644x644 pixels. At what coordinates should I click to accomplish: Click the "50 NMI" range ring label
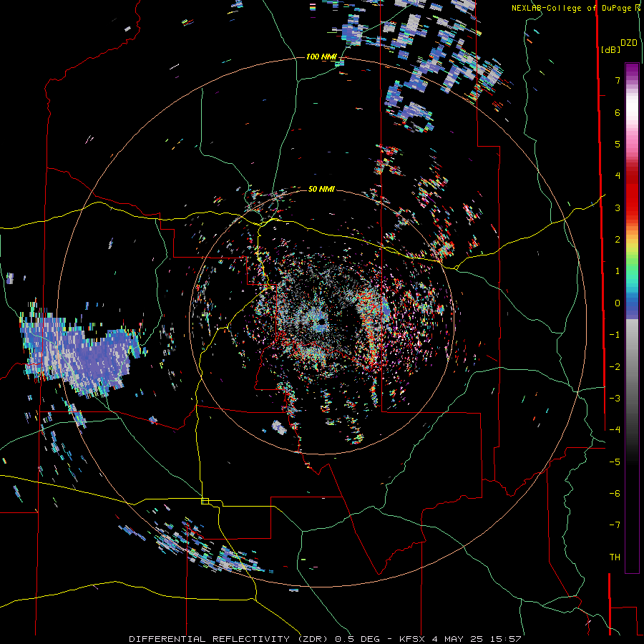tap(321, 189)
